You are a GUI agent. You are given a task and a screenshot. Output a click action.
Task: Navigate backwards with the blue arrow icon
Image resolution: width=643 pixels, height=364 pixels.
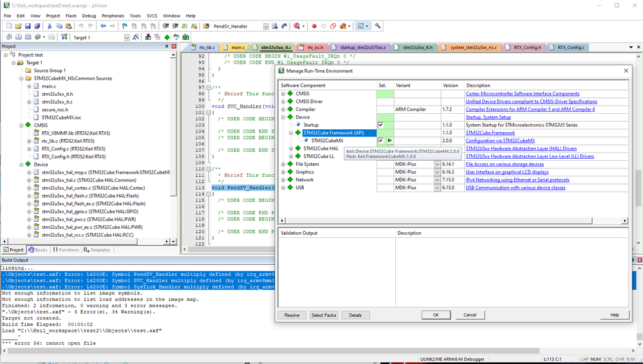[x=103, y=26]
